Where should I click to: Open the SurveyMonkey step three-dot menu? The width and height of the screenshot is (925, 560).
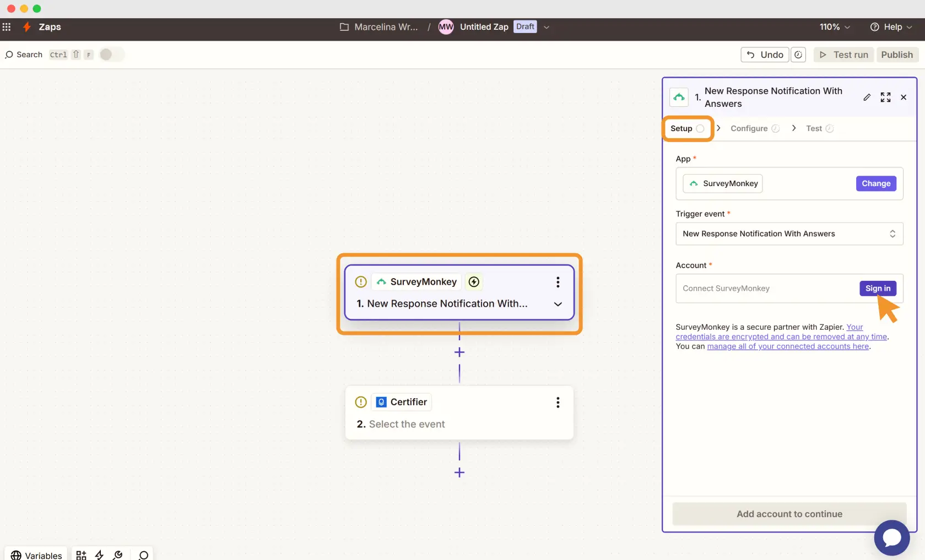click(x=558, y=282)
